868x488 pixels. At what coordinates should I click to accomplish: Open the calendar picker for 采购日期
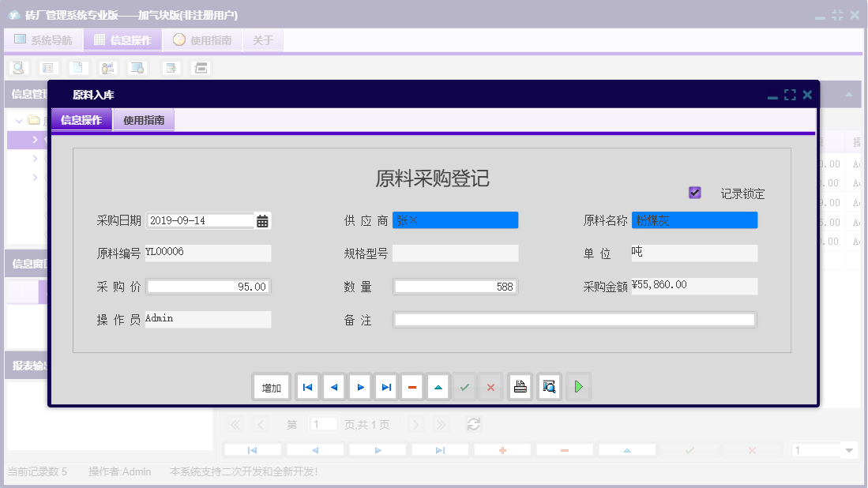pos(262,220)
